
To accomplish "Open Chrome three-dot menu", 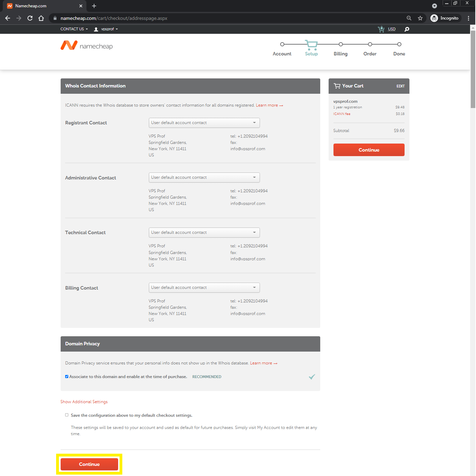I will pos(469,18).
